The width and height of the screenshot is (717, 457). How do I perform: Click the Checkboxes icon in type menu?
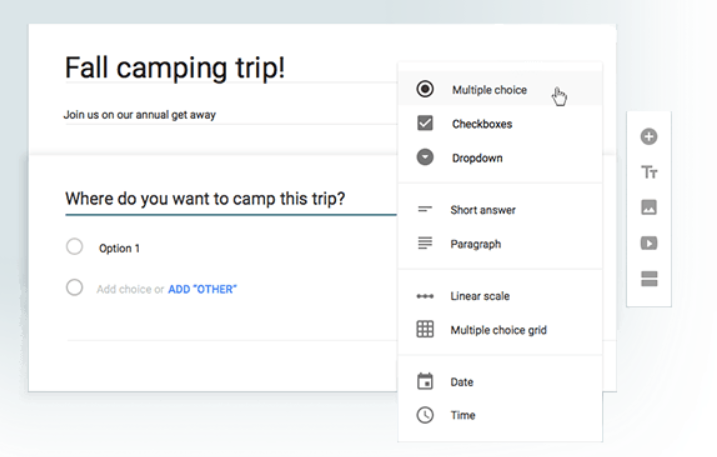click(425, 124)
